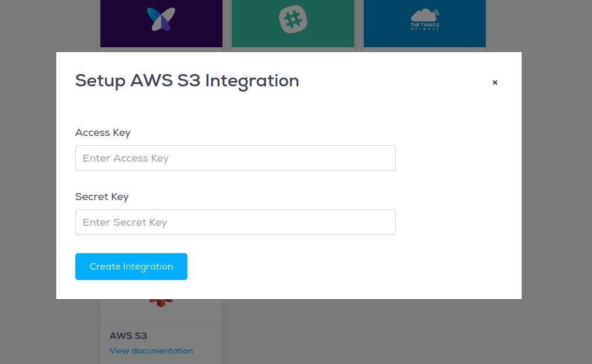Click the Create Integration button
Screen dimensions: 592x364
[131, 267]
